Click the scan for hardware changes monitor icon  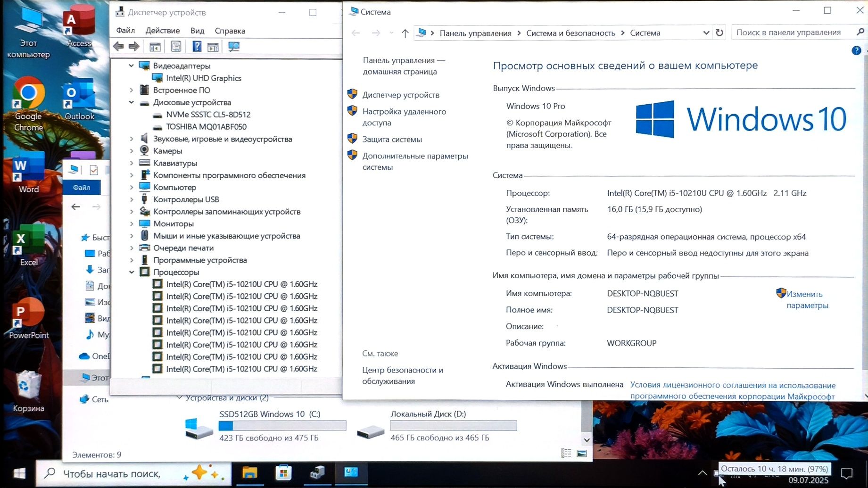pyautogui.click(x=234, y=46)
